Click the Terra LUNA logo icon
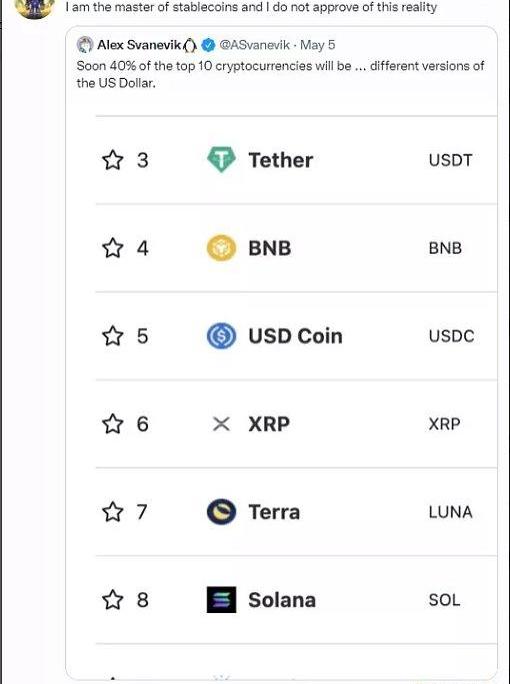 pos(221,512)
